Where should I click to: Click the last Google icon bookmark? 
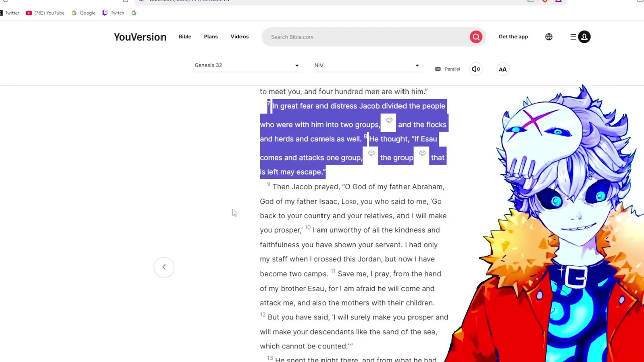(x=134, y=13)
